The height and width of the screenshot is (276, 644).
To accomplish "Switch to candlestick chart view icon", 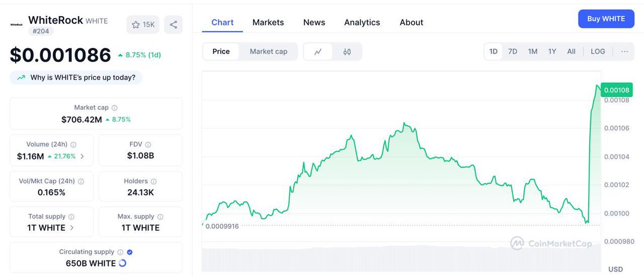I will [x=347, y=52].
